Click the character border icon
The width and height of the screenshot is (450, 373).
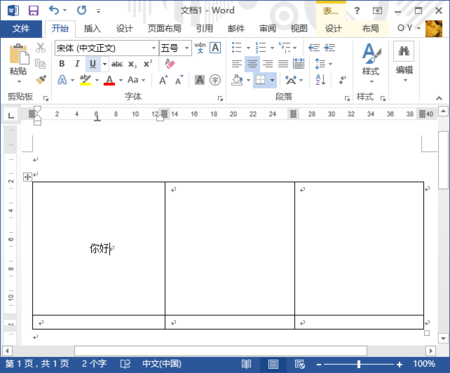click(215, 48)
